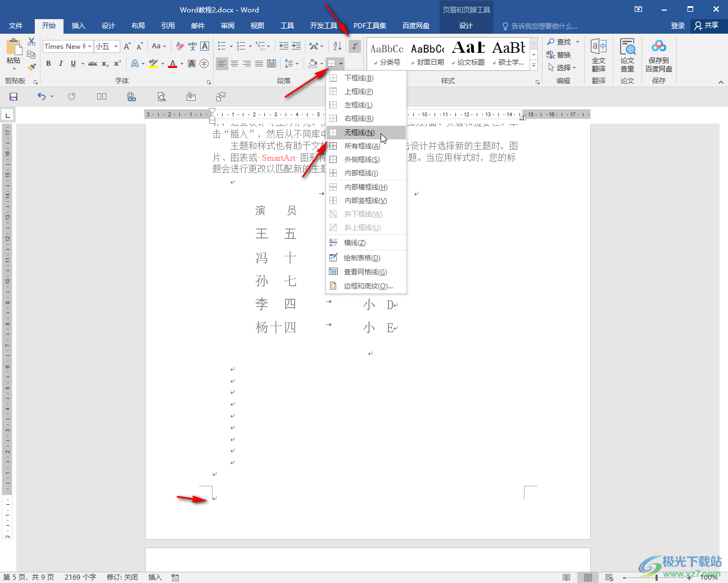The width and height of the screenshot is (728, 583).
Task: Switch to the Layout (布局) tab
Action: click(138, 26)
